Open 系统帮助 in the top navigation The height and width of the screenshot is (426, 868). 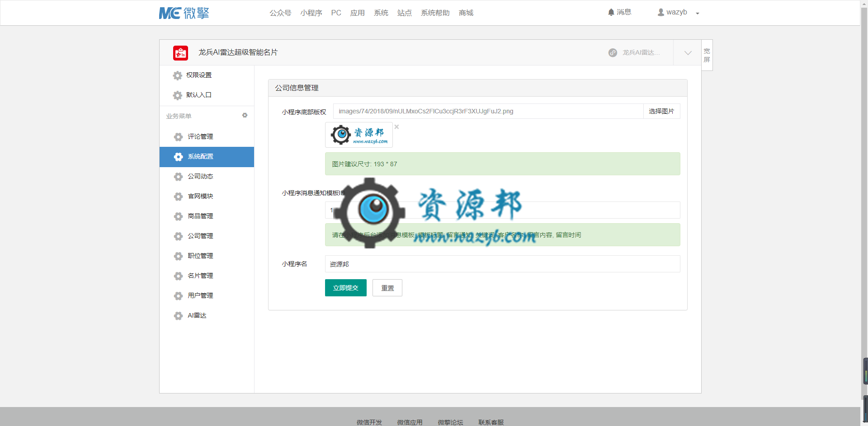point(435,13)
